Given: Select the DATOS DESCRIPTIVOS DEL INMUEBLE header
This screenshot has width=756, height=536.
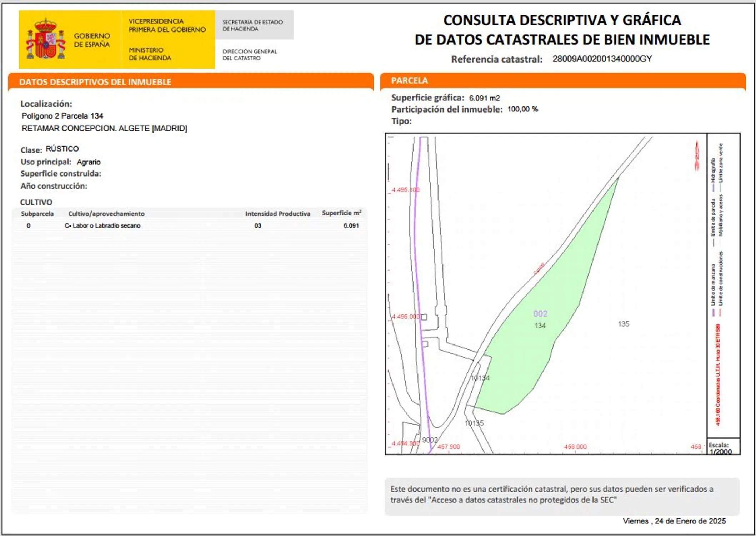Looking at the screenshot, I should [x=95, y=82].
